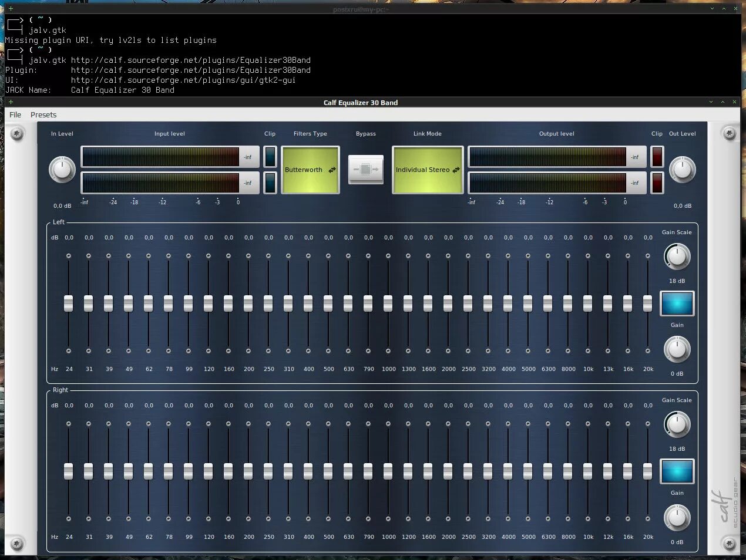The image size is (746, 560).
Task: Click the upper Input level meter
Action: tap(170, 157)
